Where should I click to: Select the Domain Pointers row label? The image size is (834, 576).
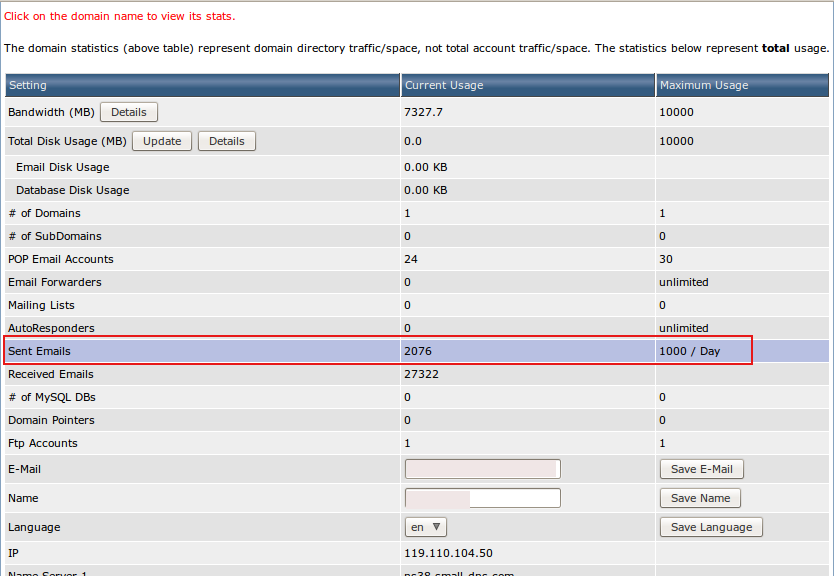click(51, 420)
